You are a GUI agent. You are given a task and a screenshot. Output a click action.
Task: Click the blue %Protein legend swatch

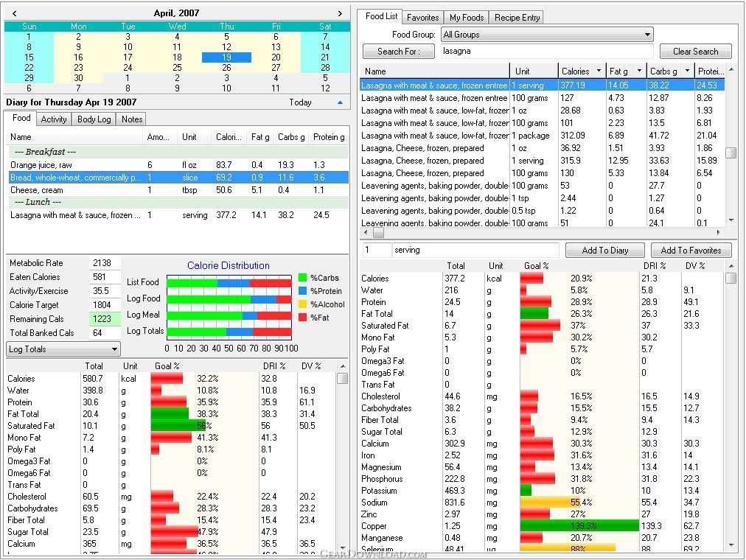(302, 291)
